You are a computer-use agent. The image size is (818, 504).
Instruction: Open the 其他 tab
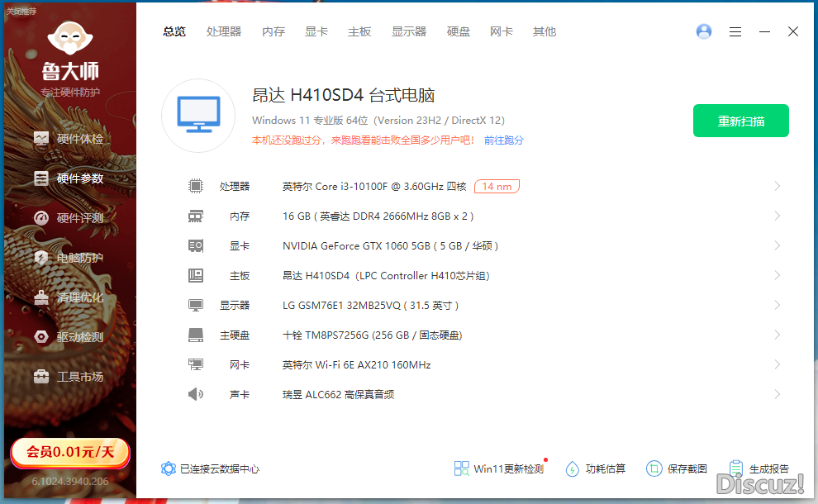(545, 32)
